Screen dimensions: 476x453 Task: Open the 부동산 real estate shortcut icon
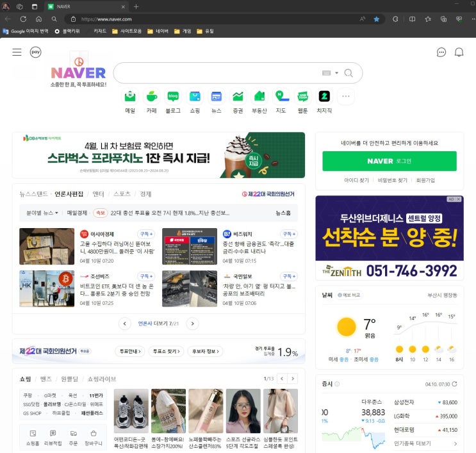259,97
